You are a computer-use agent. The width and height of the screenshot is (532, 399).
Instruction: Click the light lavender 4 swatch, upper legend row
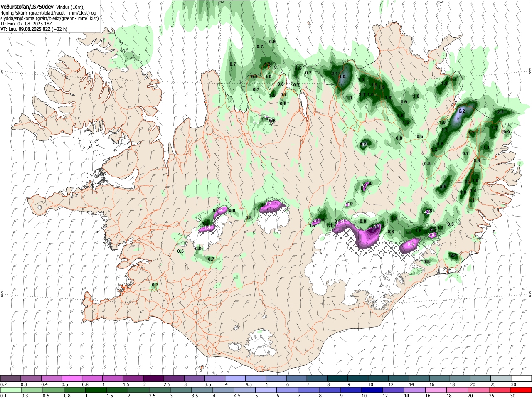(x=234, y=379)
